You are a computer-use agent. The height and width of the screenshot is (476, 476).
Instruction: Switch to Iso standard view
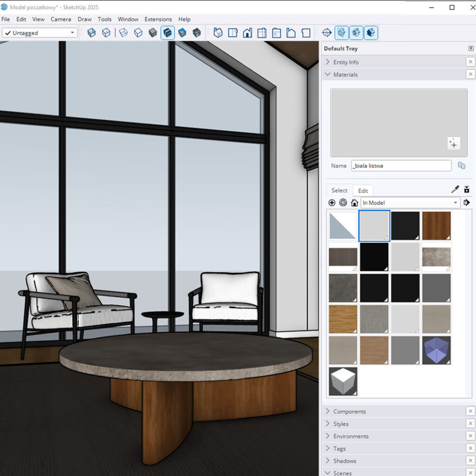click(x=218, y=33)
